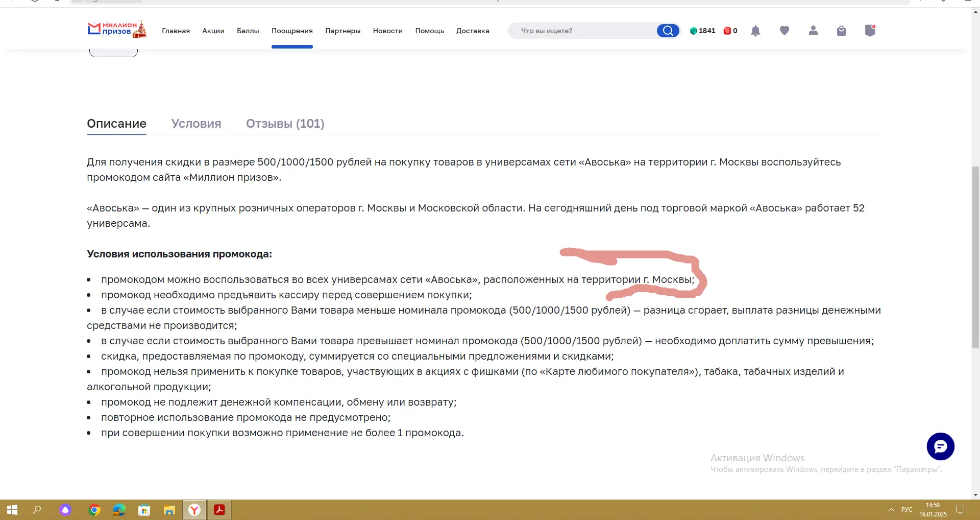Open the Помощь menu item
Screen dimensions: 980x520
pos(430,31)
